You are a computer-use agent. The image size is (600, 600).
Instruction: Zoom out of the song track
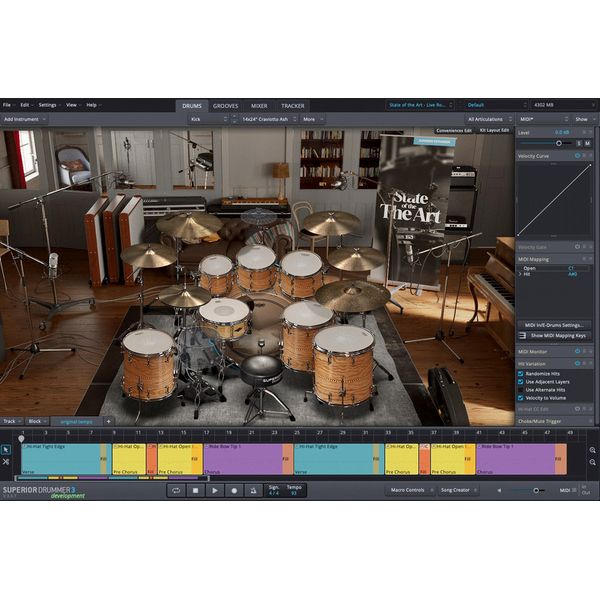click(592, 463)
